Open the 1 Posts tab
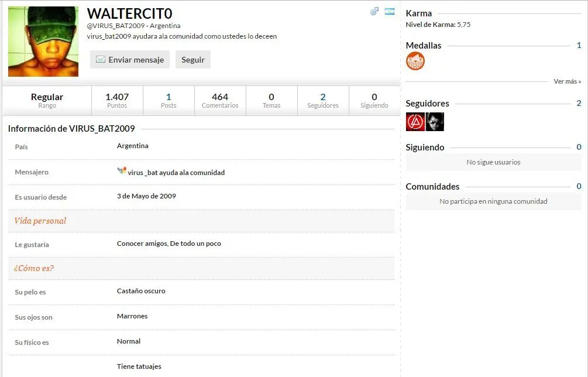 [x=169, y=101]
